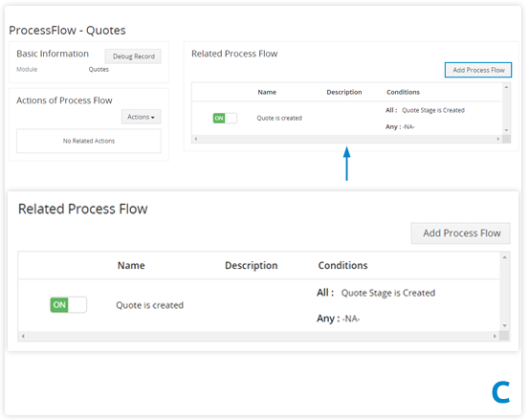Click scroll down arrow in enlarged table
The width and height of the screenshot is (529, 420).
click(x=504, y=325)
